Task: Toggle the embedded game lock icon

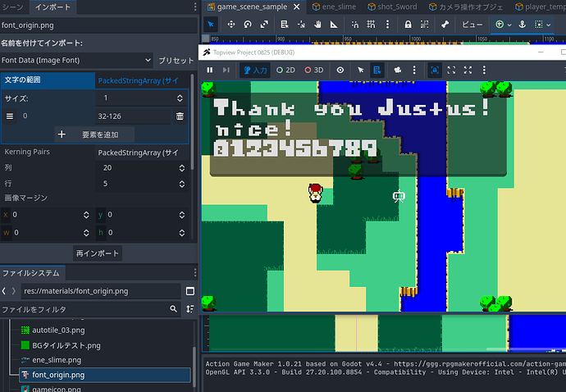Action: pos(435,70)
